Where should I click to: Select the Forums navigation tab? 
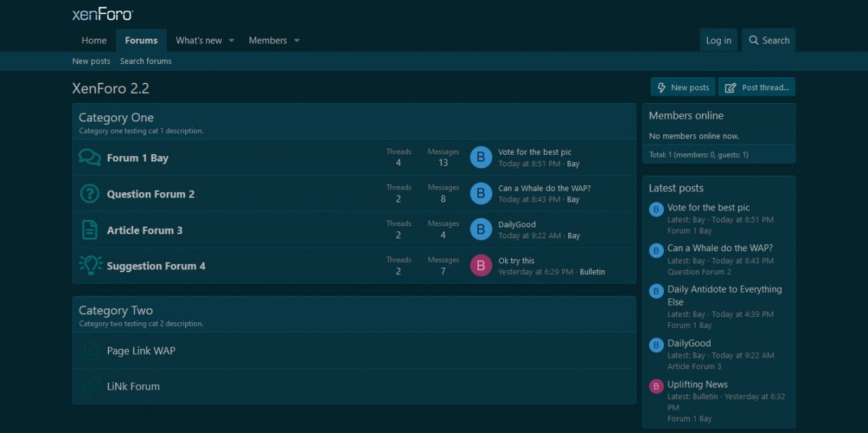141,41
